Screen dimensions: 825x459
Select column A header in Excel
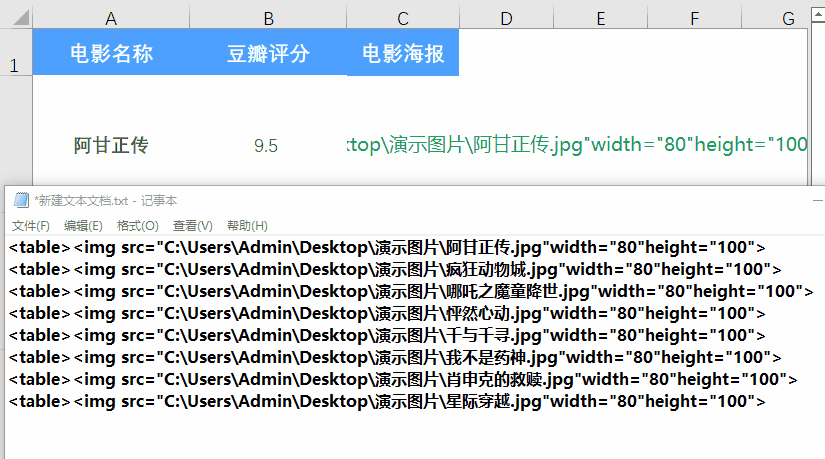tap(111, 18)
